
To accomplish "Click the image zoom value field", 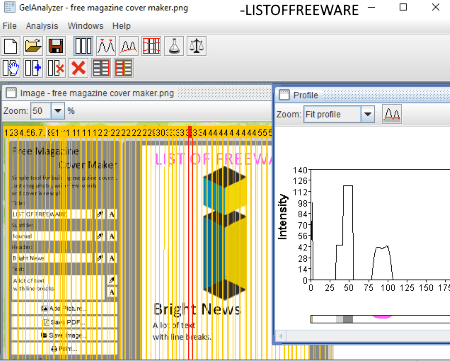I will (x=41, y=111).
